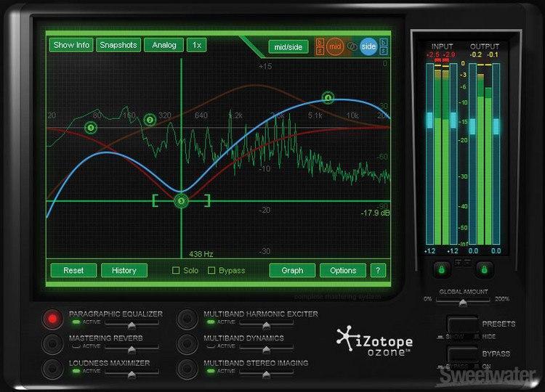Click the -17.9 dB gain readout

click(376, 213)
